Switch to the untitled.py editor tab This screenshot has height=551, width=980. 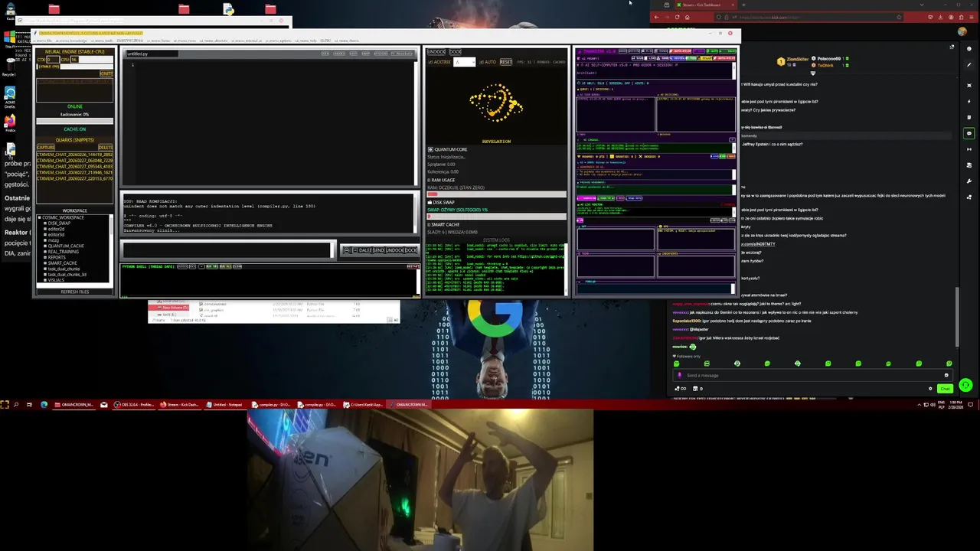(x=152, y=54)
